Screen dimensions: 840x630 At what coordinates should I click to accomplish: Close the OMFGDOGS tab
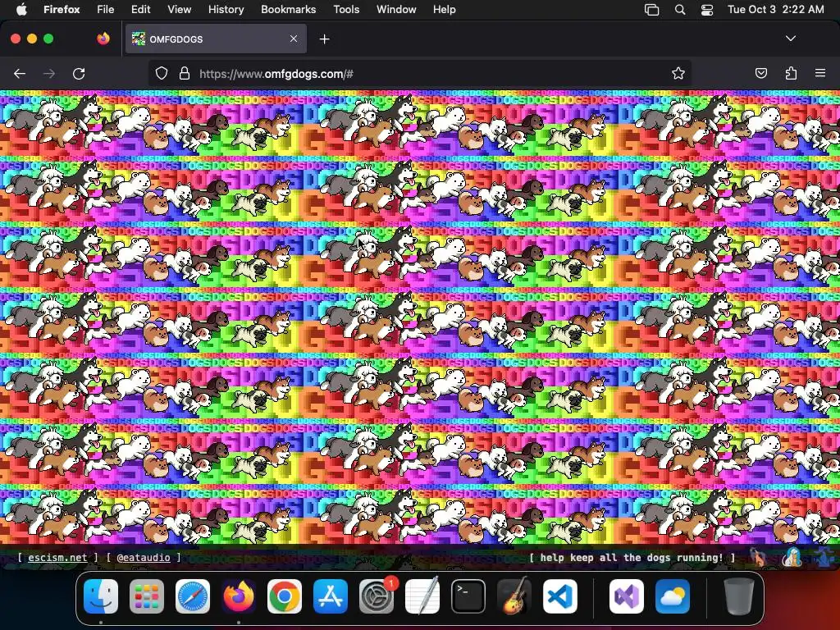(294, 39)
